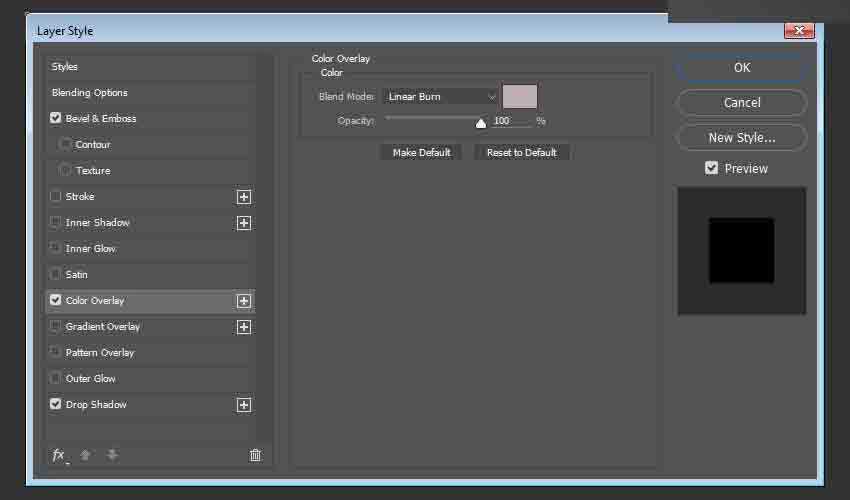Click the New Style... button
This screenshot has height=500, width=850.
coord(741,138)
